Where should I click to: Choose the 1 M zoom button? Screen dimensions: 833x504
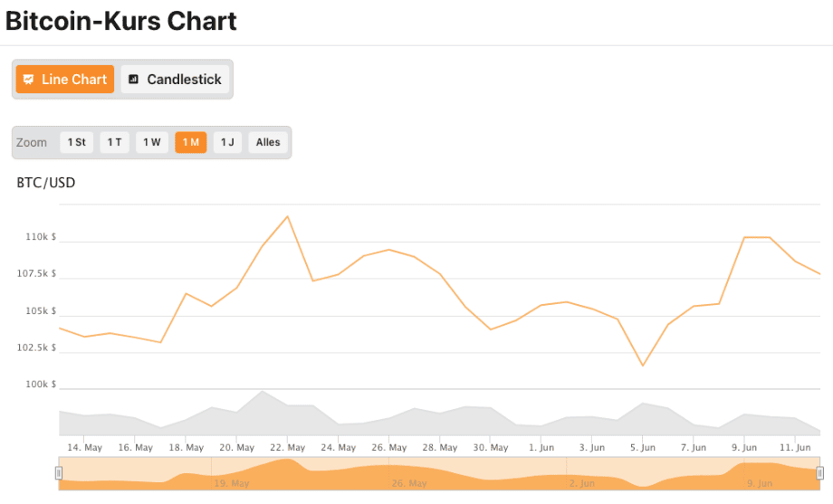coord(190,142)
